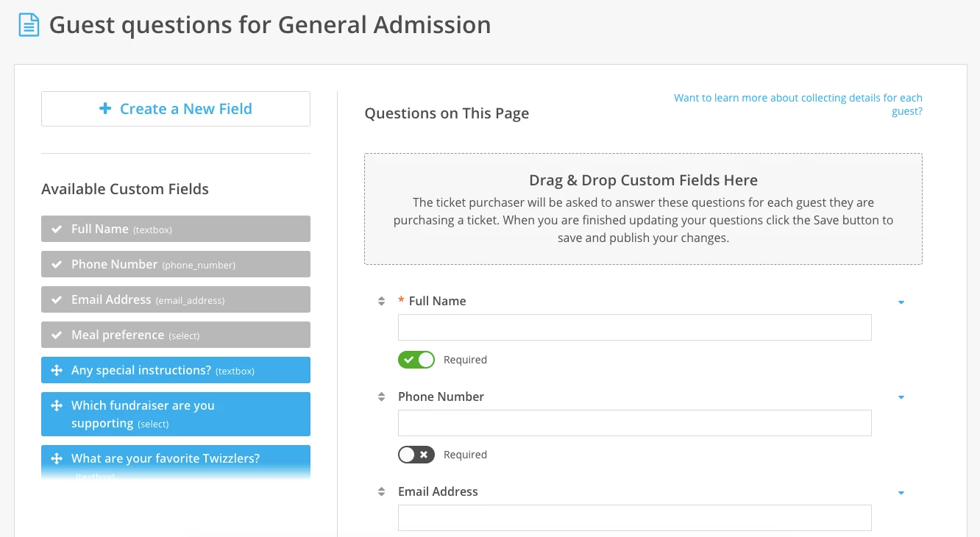980x537 pixels.
Task: Click the checkmark icon on Meal preference field
Action: [x=57, y=335]
